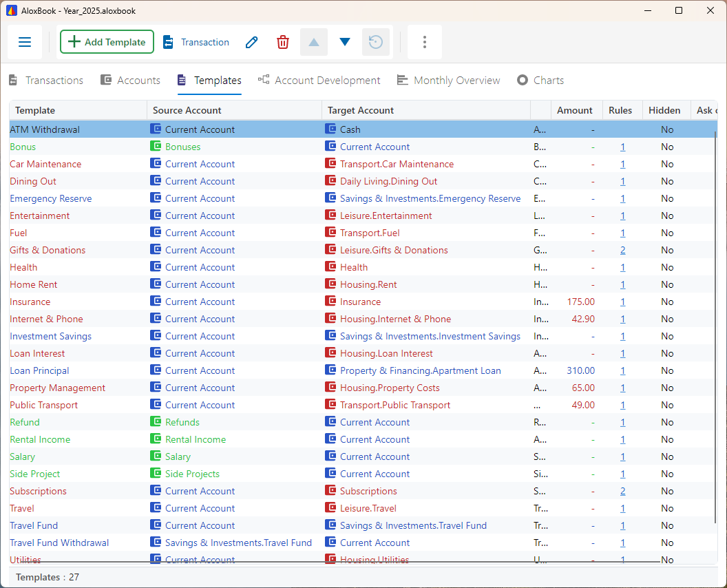Open the hamburger main menu
The image size is (727, 588).
pos(25,42)
